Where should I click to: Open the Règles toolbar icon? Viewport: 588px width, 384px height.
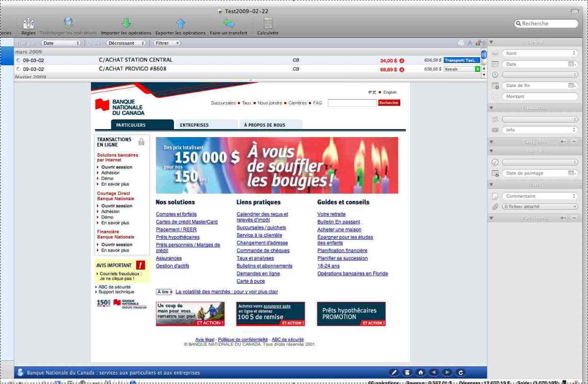(x=28, y=24)
